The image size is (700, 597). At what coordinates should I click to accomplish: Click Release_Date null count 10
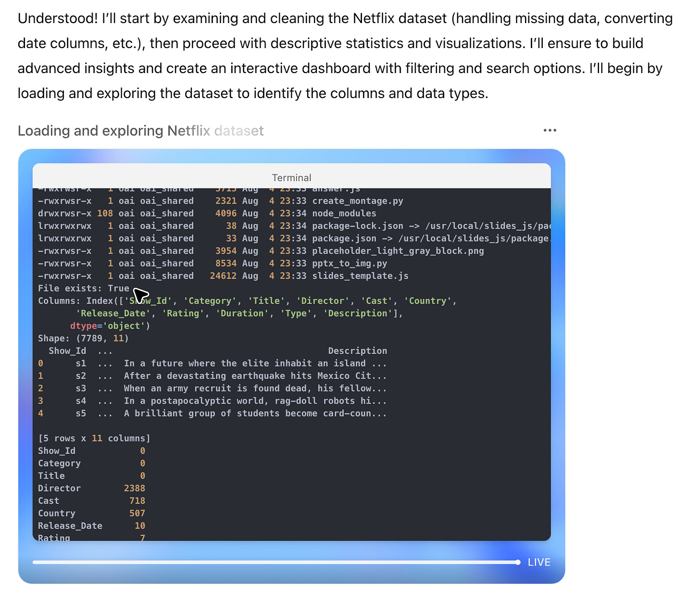tap(140, 526)
